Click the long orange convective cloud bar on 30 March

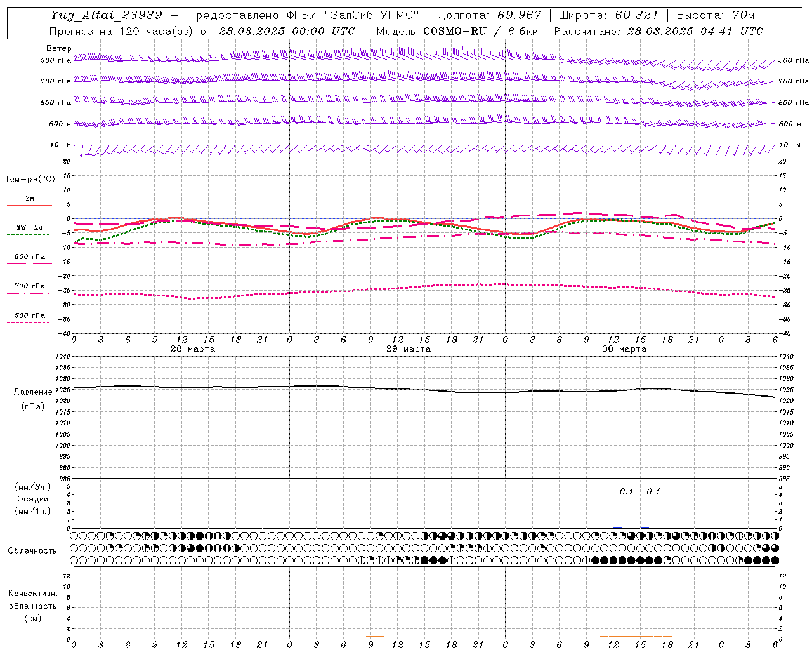636,637
